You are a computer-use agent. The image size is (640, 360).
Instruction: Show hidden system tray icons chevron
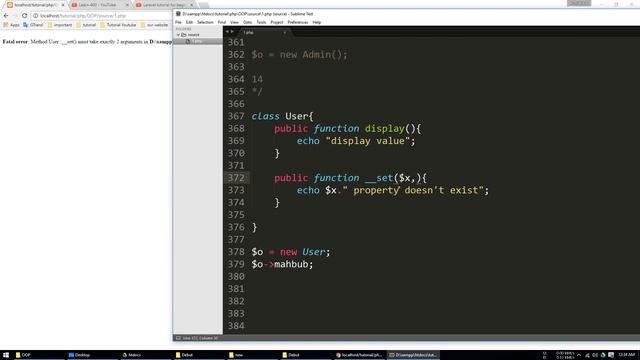579,355
